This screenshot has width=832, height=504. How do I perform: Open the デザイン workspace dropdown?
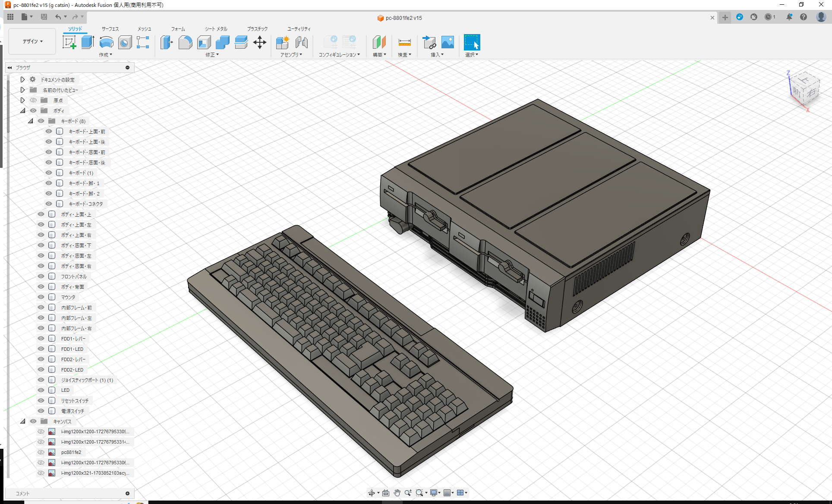coord(32,41)
